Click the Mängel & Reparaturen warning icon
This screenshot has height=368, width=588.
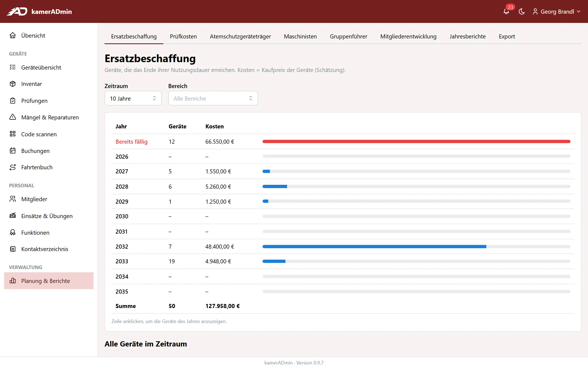(13, 117)
